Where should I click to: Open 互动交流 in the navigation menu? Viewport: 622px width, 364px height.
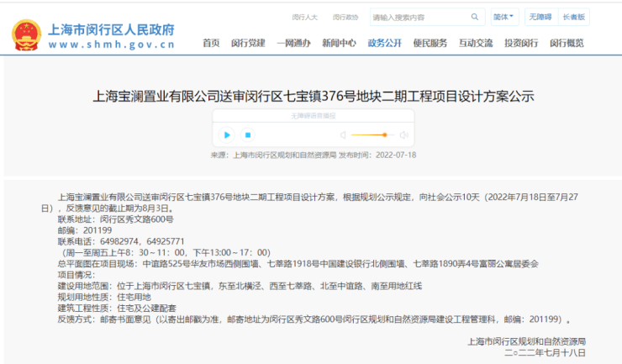pyautogui.click(x=476, y=43)
